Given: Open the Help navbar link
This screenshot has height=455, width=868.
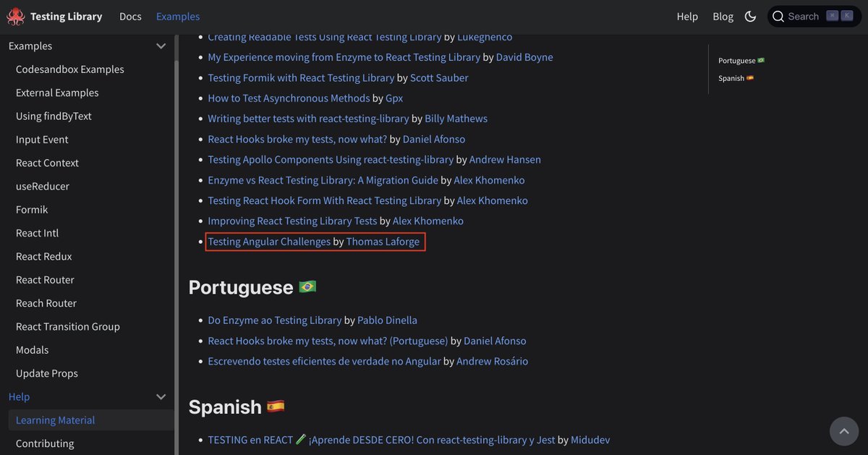Looking at the screenshot, I should (687, 16).
